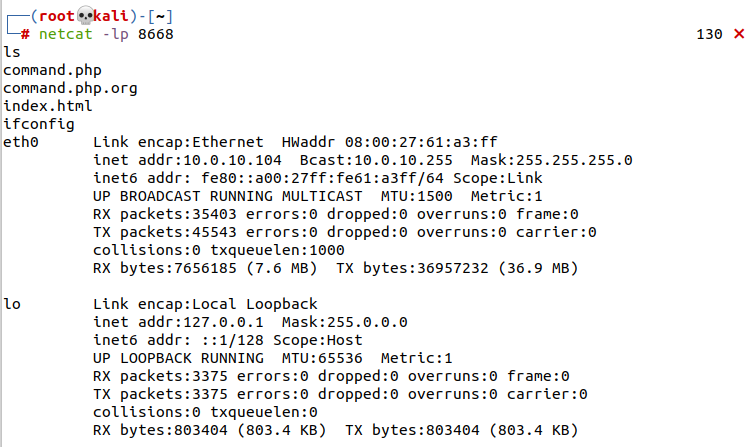Click the red X exit status mark
The width and height of the screenshot is (751, 447).
739,35
